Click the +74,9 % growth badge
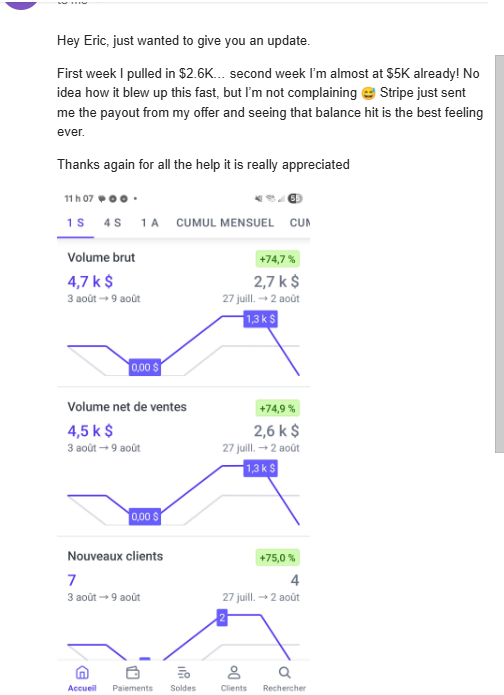 click(x=277, y=408)
